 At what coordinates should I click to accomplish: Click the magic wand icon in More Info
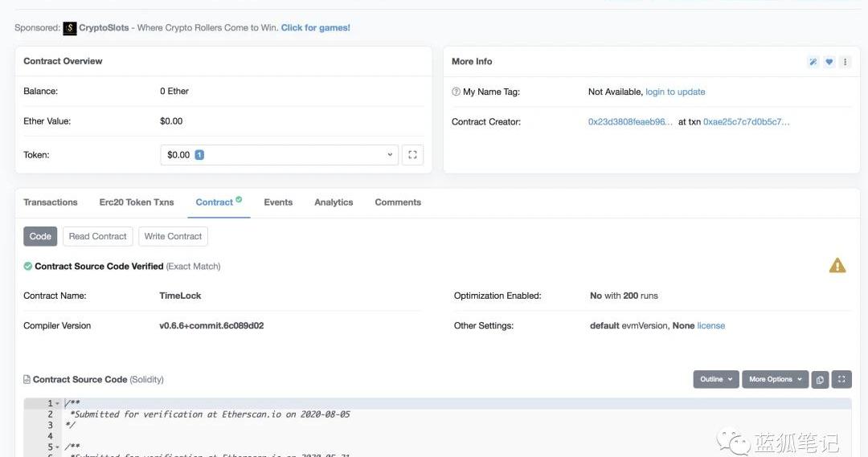pos(813,62)
